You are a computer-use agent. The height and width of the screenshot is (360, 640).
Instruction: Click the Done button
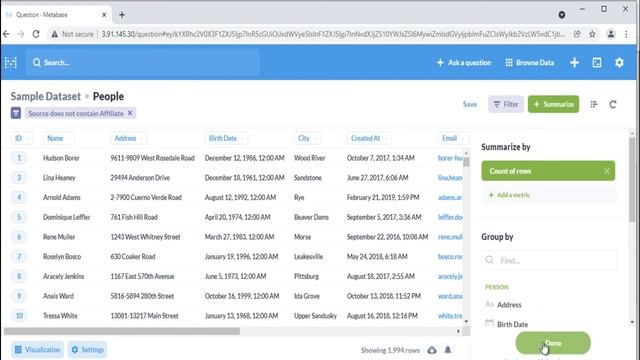553,343
